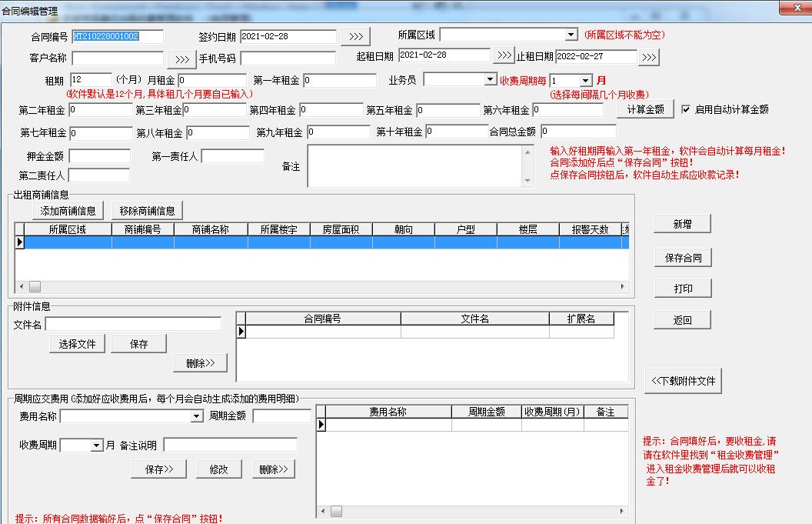
Task: Open the 收费周期每 month interval dropdown
Action: [585, 81]
